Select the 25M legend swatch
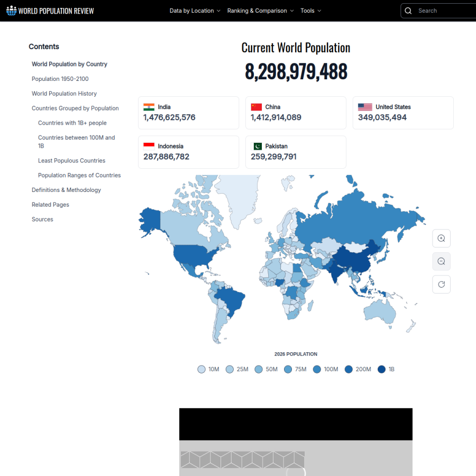 coord(230,369)
